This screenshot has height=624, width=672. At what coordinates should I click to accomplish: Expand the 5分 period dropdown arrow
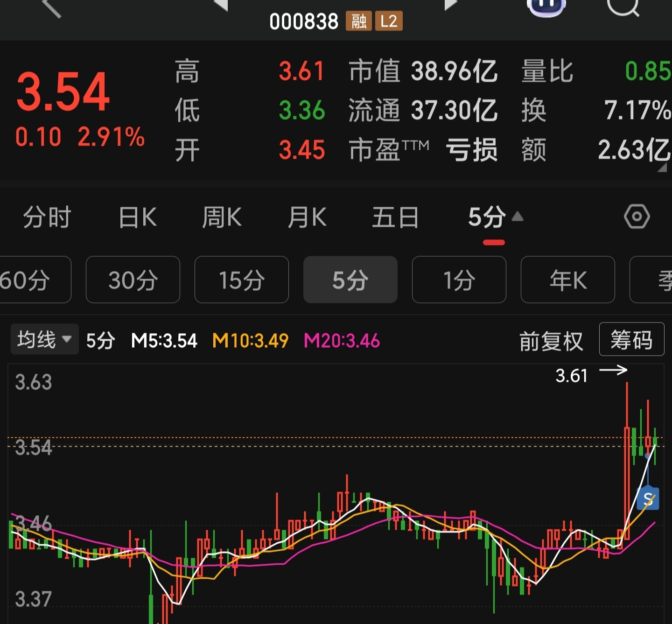518,216
